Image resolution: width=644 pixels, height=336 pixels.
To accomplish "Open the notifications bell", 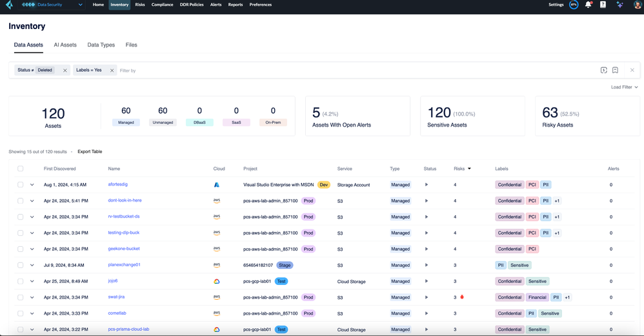I will (x=588, y=5).
